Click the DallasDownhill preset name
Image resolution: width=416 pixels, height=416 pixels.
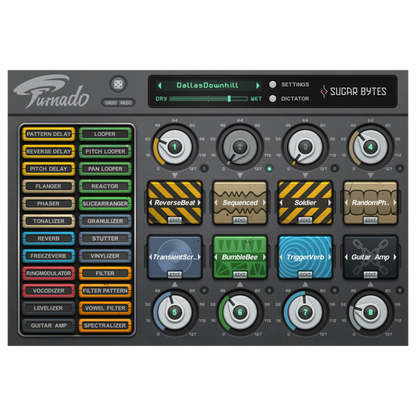207,85
